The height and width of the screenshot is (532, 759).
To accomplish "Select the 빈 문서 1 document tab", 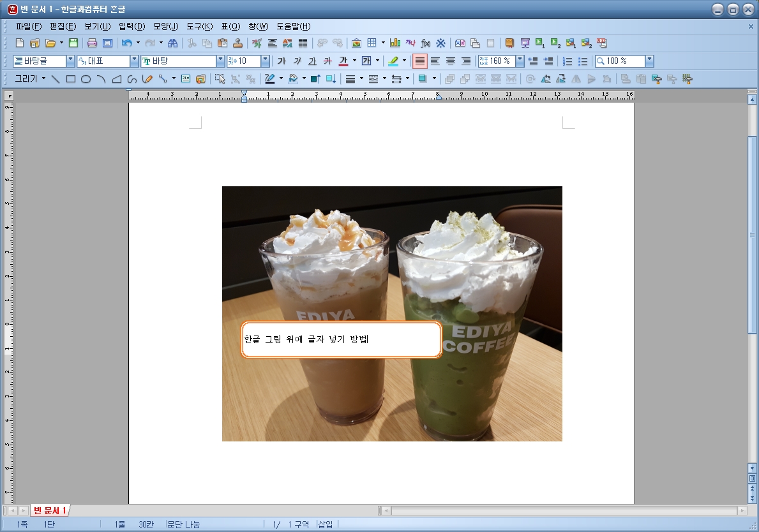I will [x=50, y=510].
